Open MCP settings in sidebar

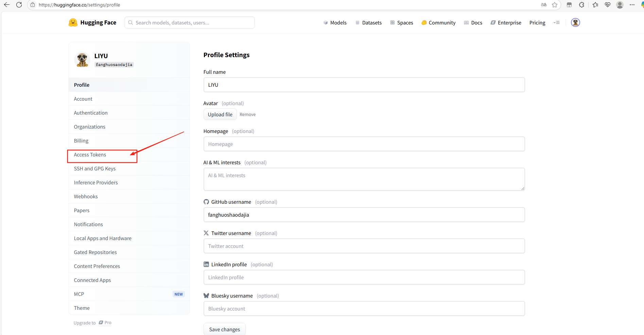129,294
